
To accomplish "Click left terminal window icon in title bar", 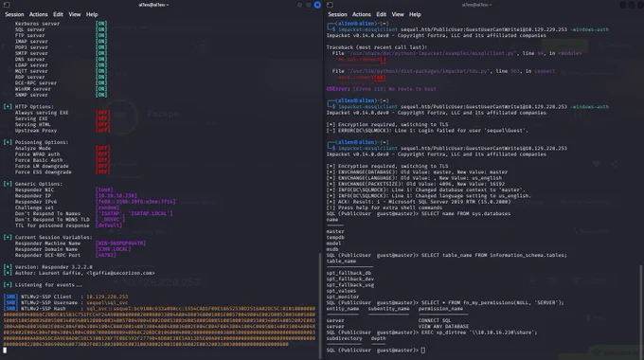I will [7, 5].
